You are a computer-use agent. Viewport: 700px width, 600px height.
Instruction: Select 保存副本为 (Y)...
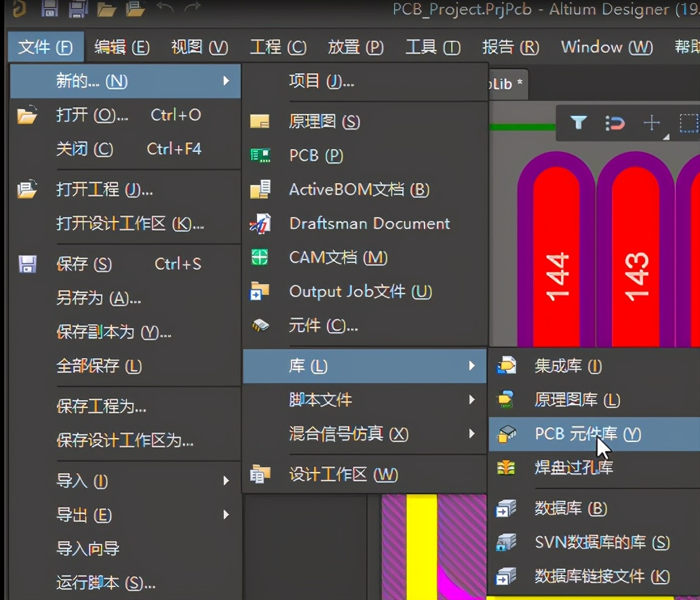coord(125,332)
